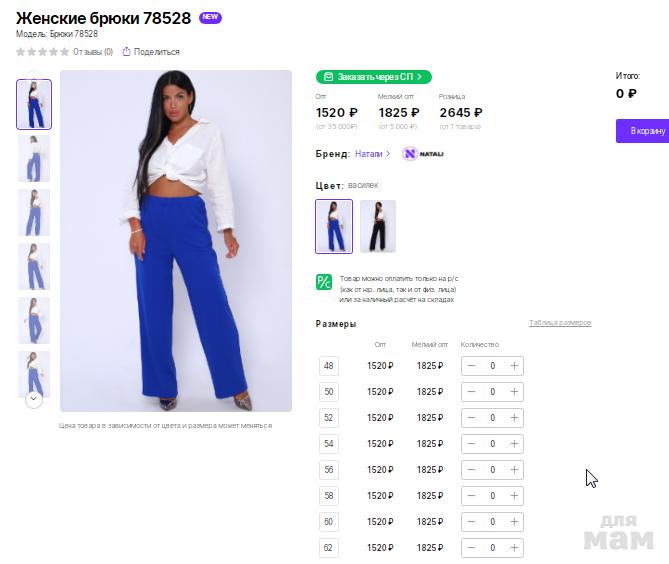Select size 56 box
This screenshot has width=669, height=564.
pyautogui.click(x=329, y=470)
